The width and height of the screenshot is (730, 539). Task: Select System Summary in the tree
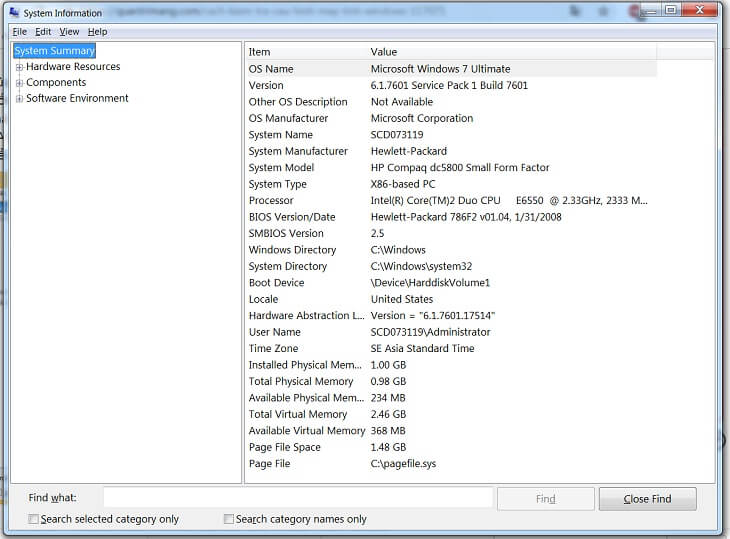point(54,51)
